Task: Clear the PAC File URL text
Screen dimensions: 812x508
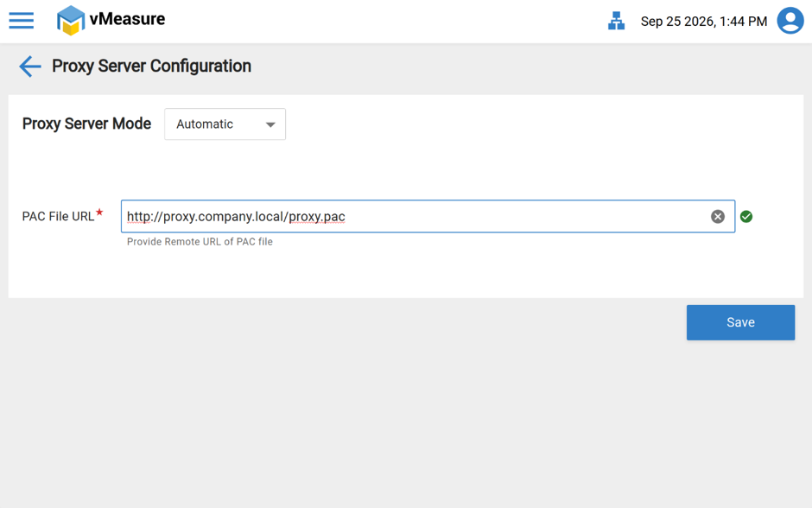Action: click(x=718, y=217)
